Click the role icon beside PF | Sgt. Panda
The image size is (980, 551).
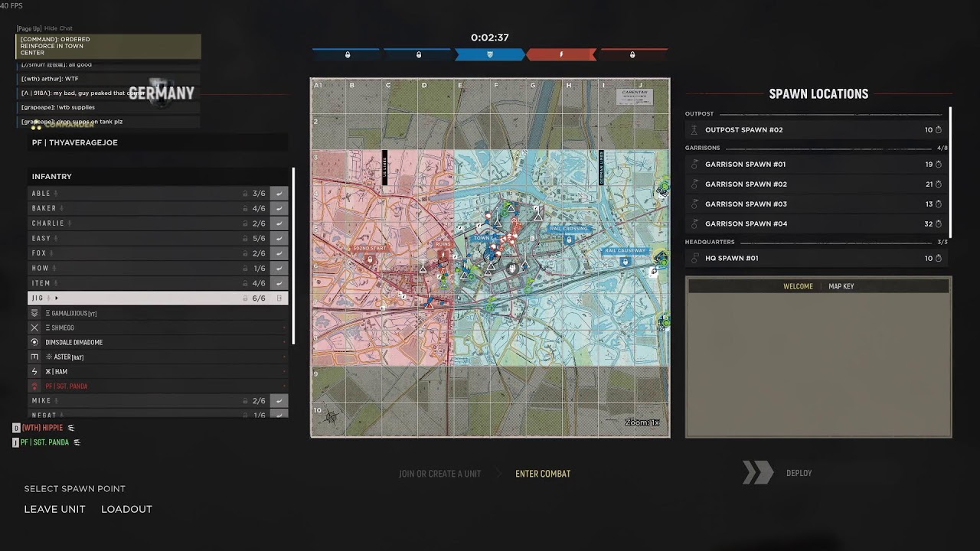[x=34, y=386]
